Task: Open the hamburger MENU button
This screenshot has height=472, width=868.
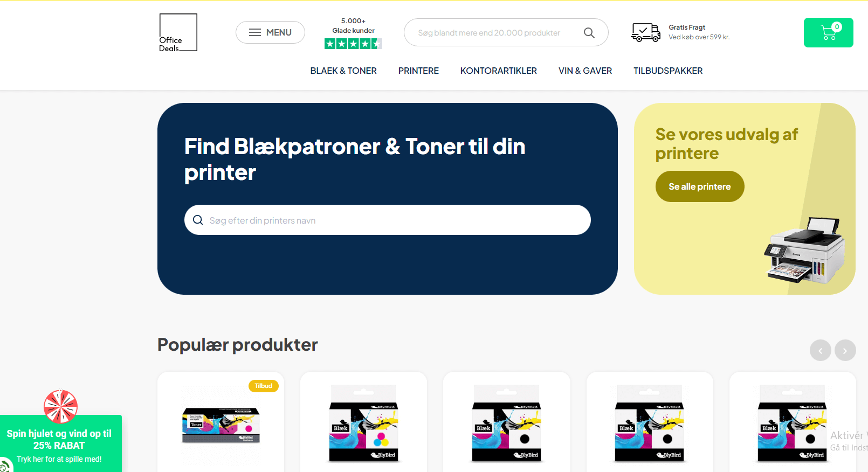Action: click(x=270, y=32)
